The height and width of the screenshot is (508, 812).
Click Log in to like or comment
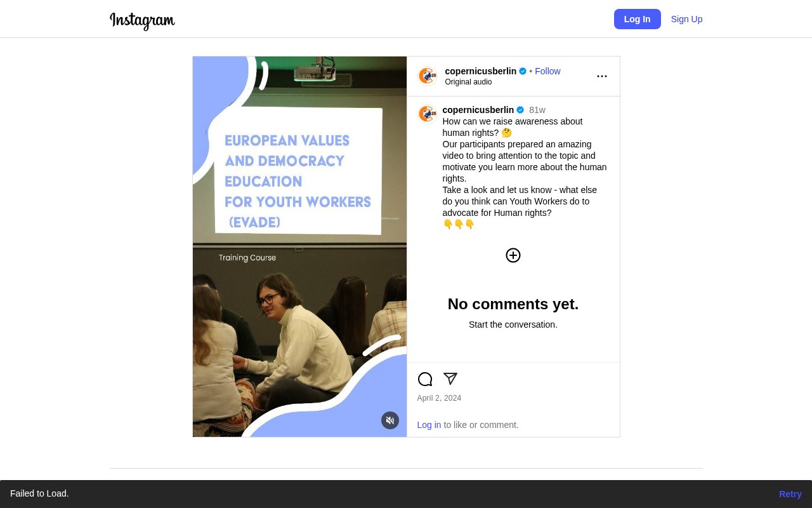[x=429, y=425]
